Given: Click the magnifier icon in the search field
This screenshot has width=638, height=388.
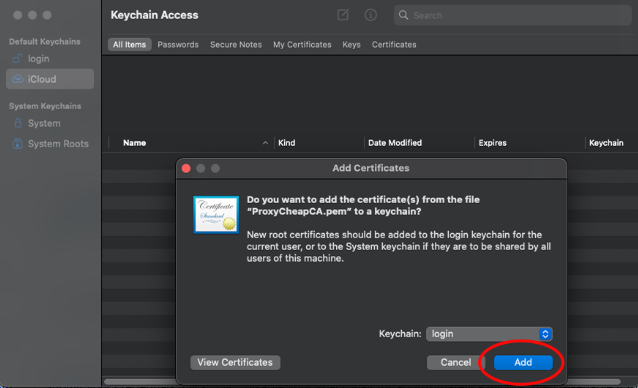Looking at the screenshot, I should (x=403, y=15).
